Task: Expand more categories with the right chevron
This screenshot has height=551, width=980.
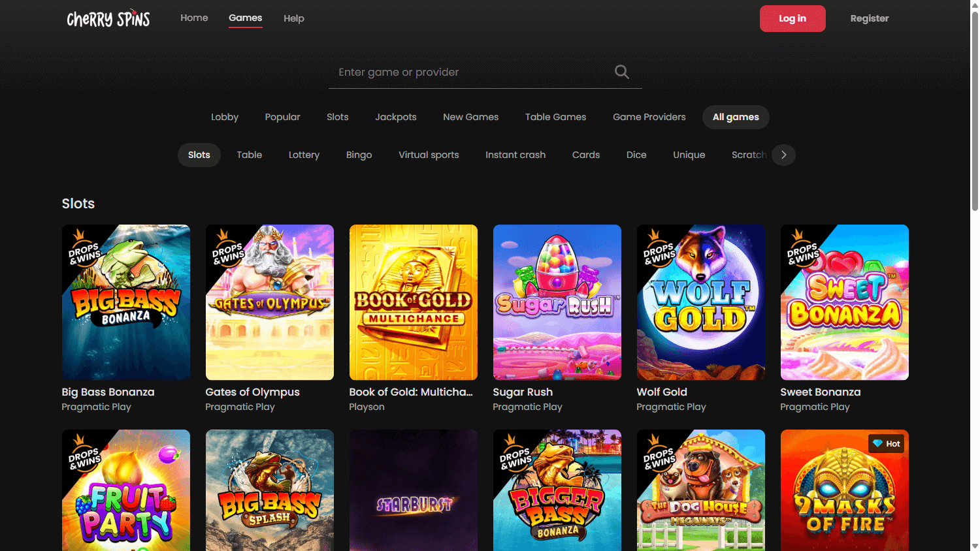Action: pos(783,155)
